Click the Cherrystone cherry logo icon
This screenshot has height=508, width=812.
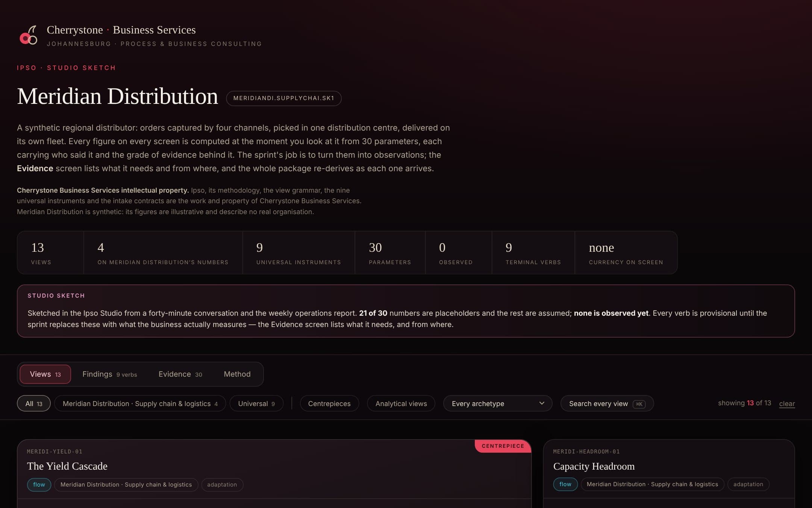29,35
